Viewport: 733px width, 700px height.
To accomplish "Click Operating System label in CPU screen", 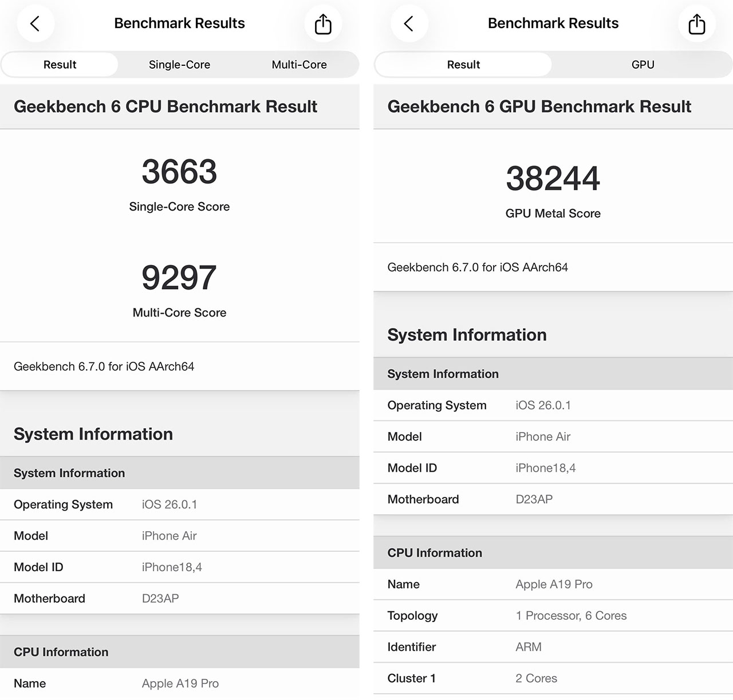I will pyautogui.click(x=64, y=504).
